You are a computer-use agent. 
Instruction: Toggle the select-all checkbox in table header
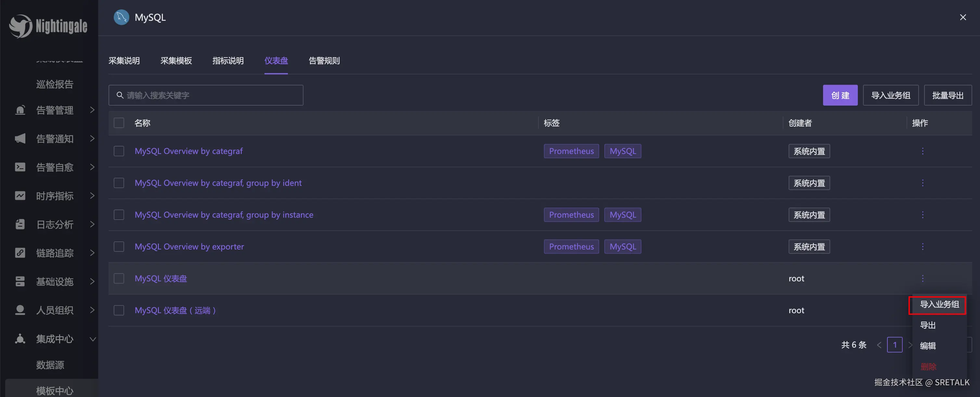[119, 123]
